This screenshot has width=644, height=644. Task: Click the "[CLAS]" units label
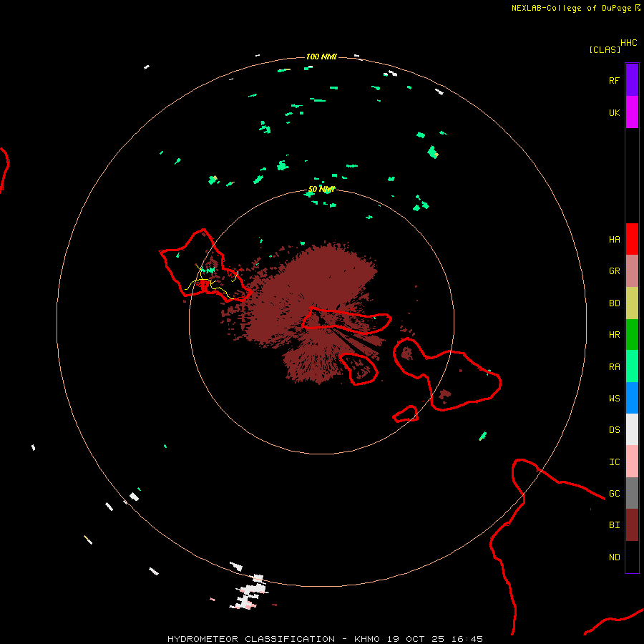(605, 49)
